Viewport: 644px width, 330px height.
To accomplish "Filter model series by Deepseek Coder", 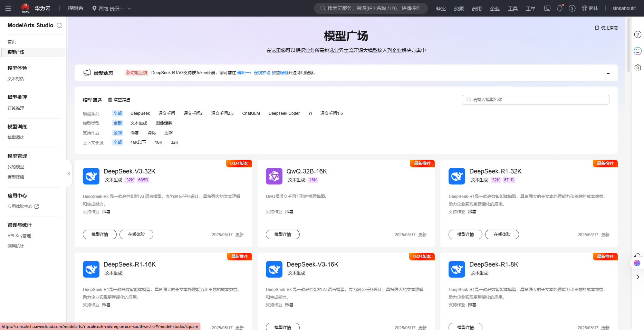I will 284,113.
